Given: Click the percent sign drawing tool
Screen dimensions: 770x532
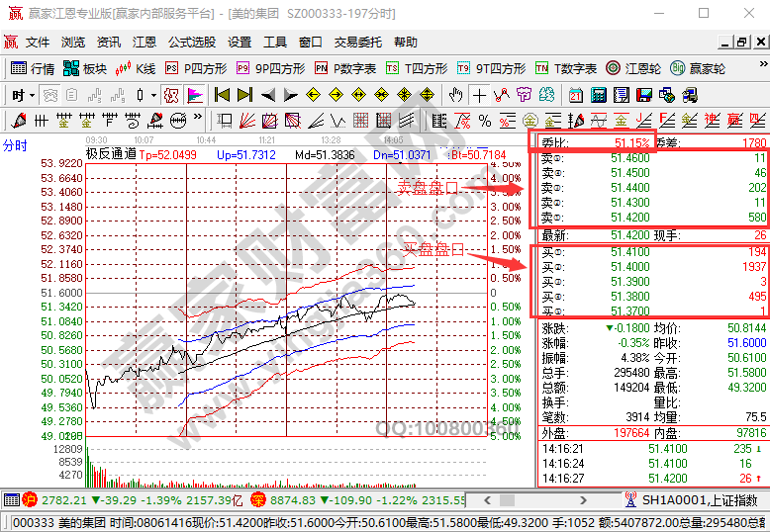Looking at the screenshot, I should [x=484, y=121].
